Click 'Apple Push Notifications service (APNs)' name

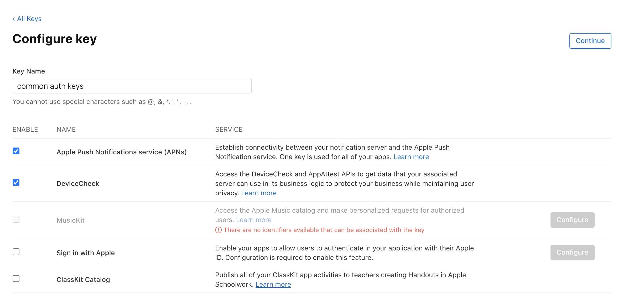pos(122,152)
